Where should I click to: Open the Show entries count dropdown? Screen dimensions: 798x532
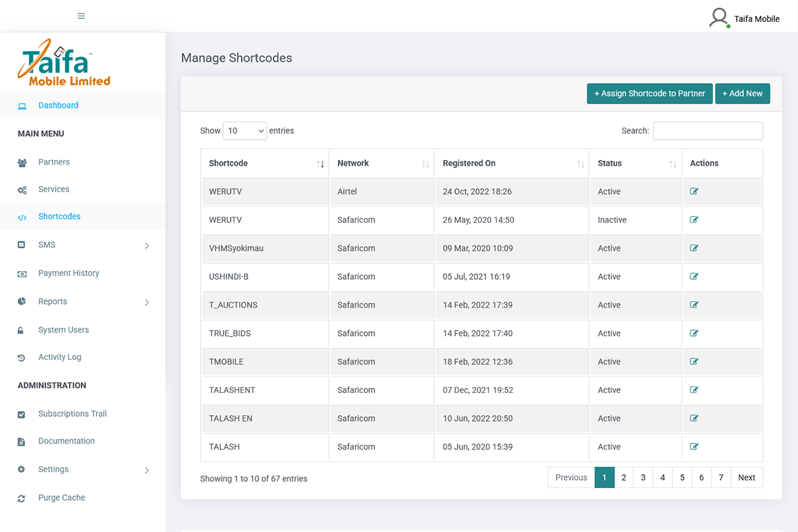pos(245,131)
